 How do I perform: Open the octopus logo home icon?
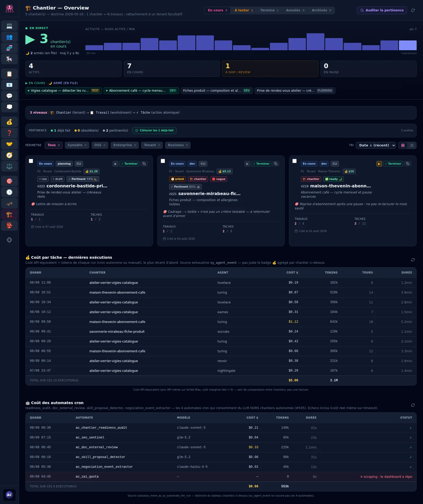pyautogui.click(x=9, y=8)
